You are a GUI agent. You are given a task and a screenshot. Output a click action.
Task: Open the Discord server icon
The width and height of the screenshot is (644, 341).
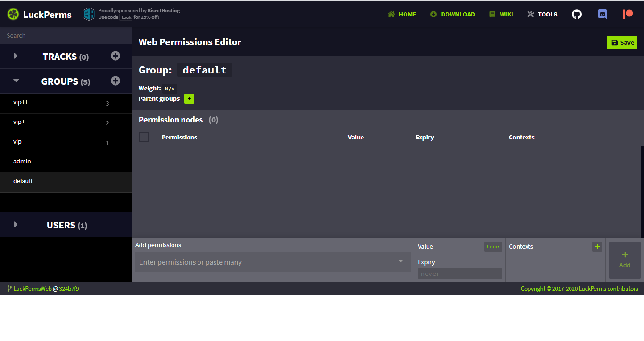(603, 14)
